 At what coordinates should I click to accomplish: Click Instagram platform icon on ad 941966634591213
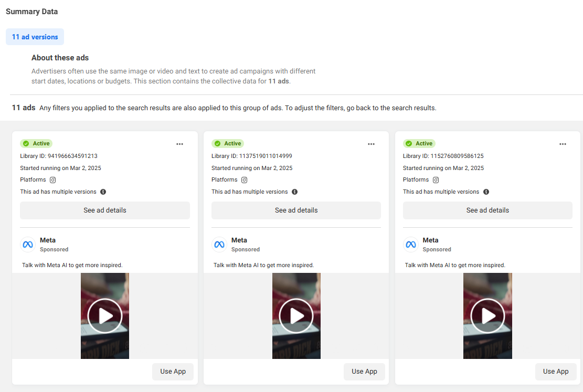click(53, 180)
